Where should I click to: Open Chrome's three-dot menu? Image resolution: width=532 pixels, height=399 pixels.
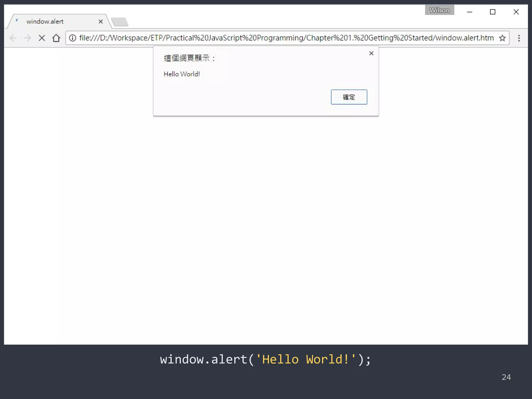519,38
